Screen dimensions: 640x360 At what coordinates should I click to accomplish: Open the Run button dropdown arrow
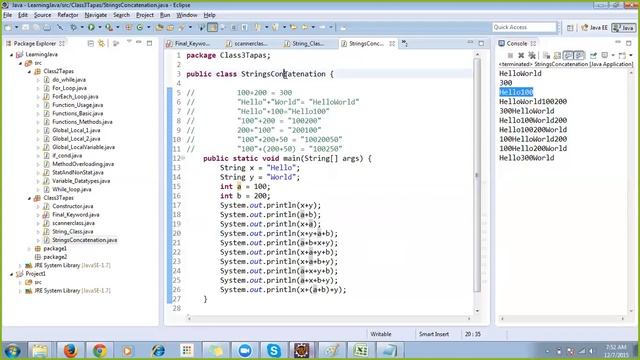pos(99,27)
